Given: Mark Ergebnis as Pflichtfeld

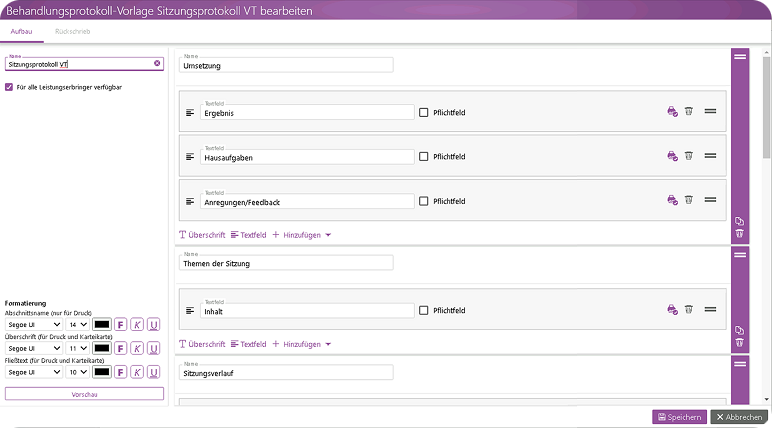Looking at the screenshot, I should pyautogui.click(x=424, y=113).
